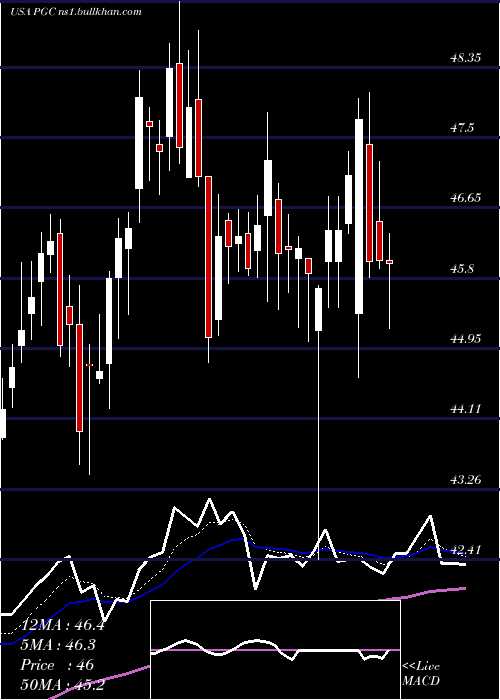The width and height of the screenshot is (500, 700).
Task: Click the Price : 46 legend text
Action: 57,665
